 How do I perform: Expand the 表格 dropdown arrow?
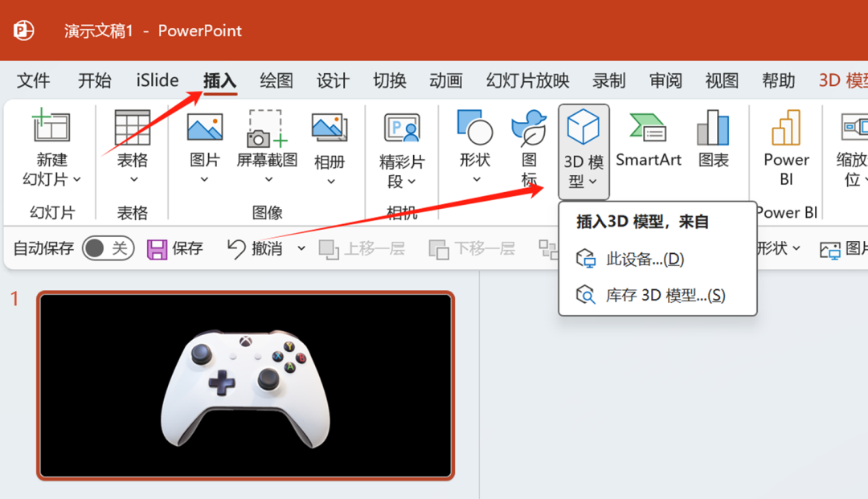click(x=133, y=180)
